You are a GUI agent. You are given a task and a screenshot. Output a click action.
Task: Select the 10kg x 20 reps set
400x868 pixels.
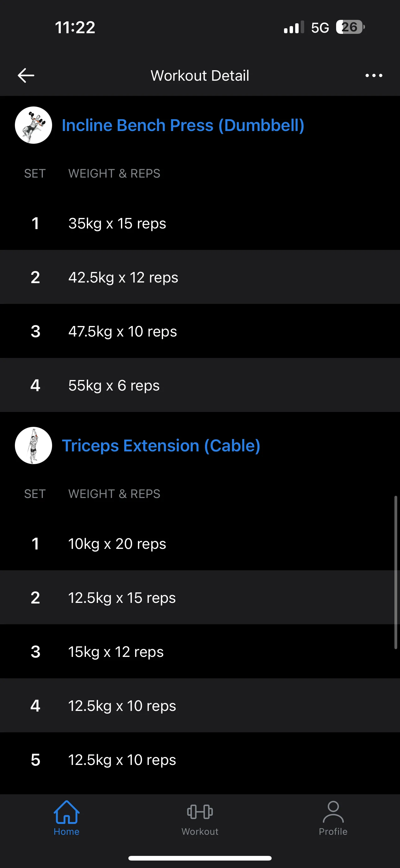(x=117, y=544)
